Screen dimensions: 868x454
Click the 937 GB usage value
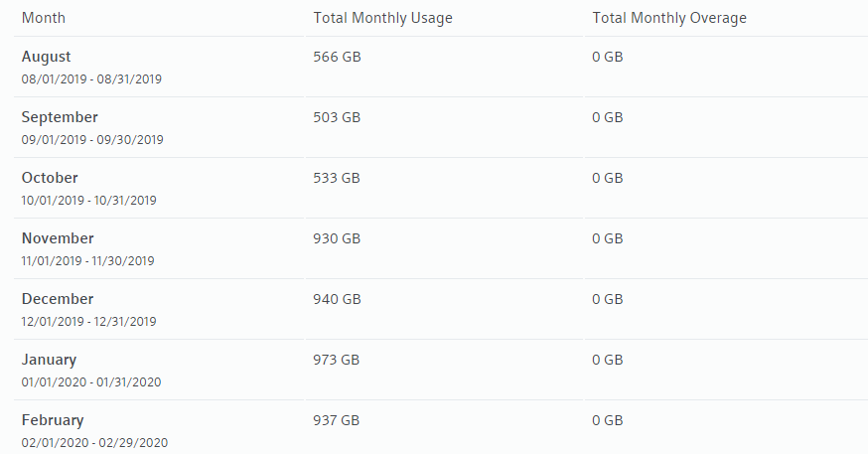click(x=337, y=420)
